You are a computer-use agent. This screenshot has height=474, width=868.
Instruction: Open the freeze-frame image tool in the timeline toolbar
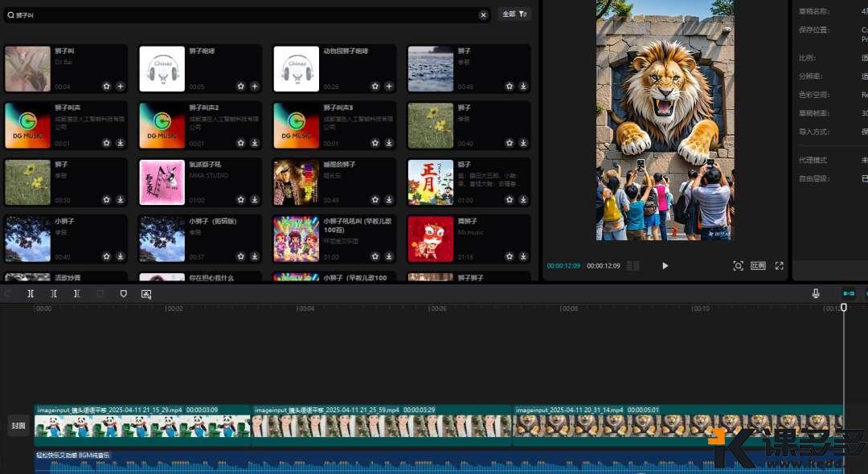[146, 294]
